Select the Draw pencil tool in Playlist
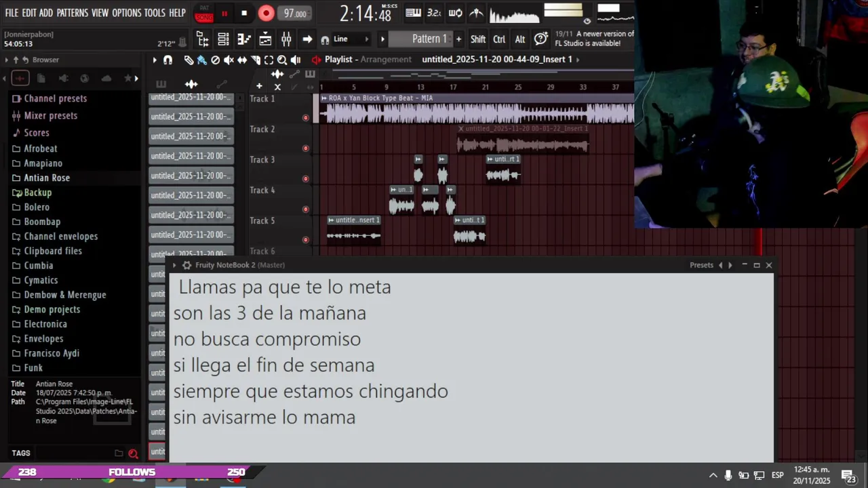 (x=189, y=60)
